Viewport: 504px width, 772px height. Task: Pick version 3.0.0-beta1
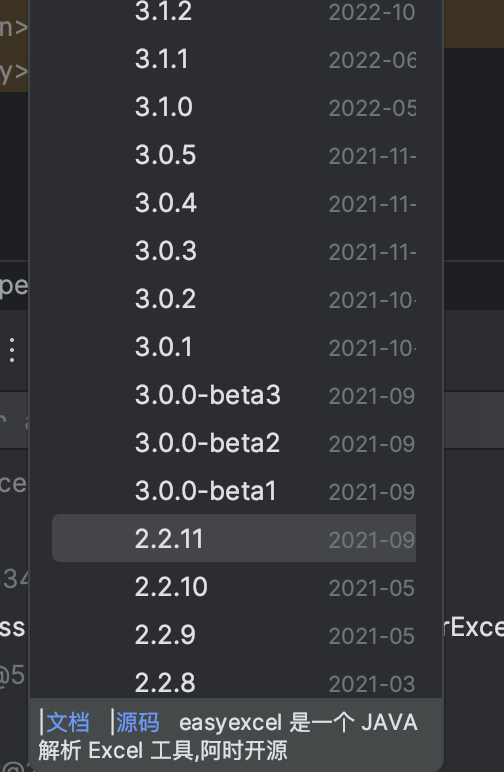234,491
